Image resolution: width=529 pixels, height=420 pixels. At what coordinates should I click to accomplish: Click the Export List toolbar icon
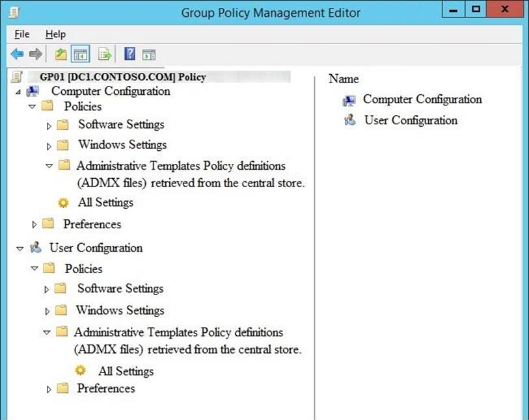tap(105, 55)
